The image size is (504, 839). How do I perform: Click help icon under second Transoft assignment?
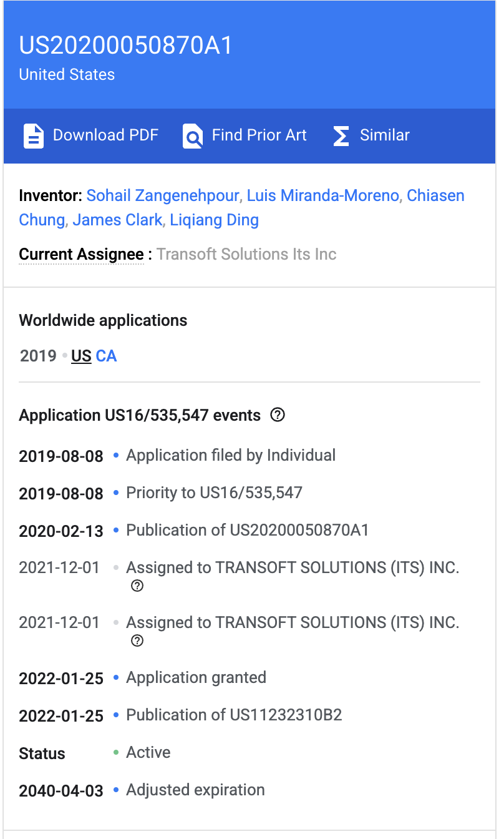coord(137,640)
